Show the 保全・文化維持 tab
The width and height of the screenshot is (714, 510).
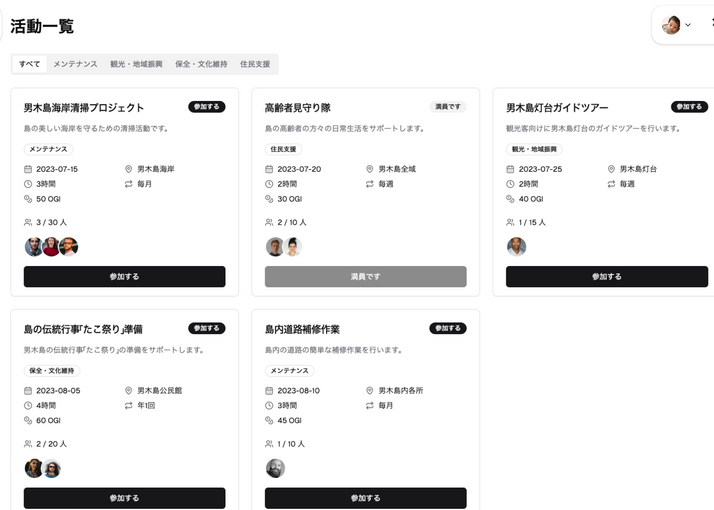pyautogui.click(x=202, y=64)
